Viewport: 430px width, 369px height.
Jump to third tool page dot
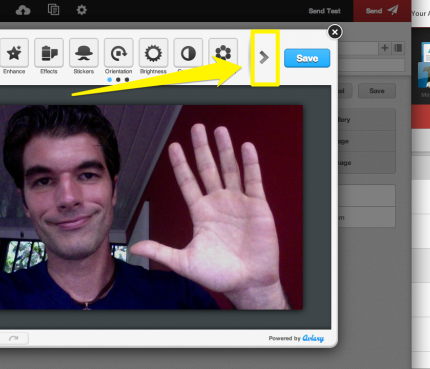pyautogui.click(x=127, y=80)
